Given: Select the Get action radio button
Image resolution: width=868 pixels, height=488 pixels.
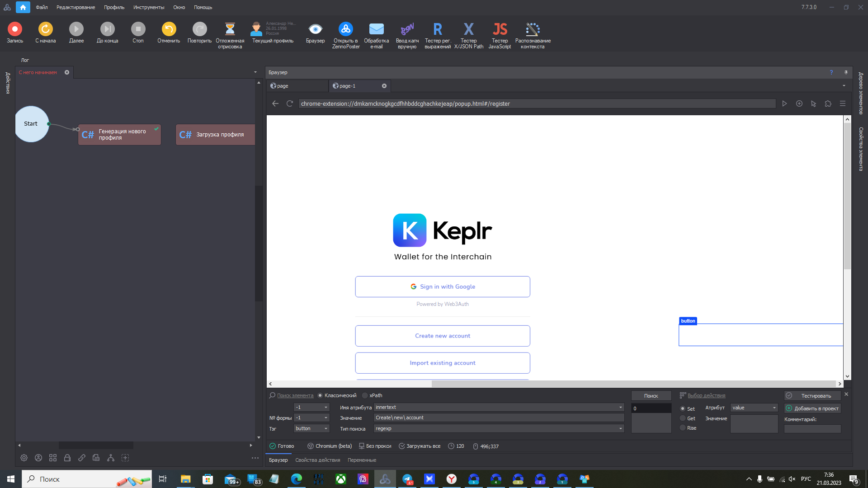Looking at the screenshot, I should click(683, 418).
